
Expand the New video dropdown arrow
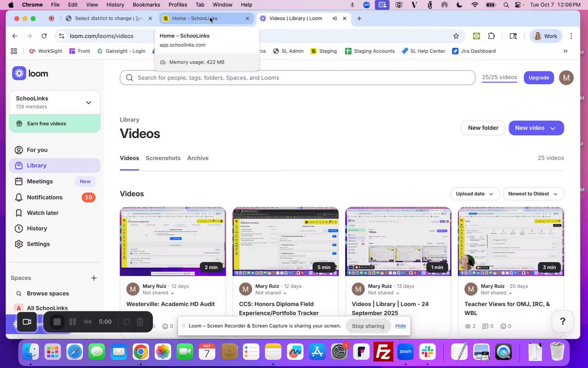click(553, 128)
